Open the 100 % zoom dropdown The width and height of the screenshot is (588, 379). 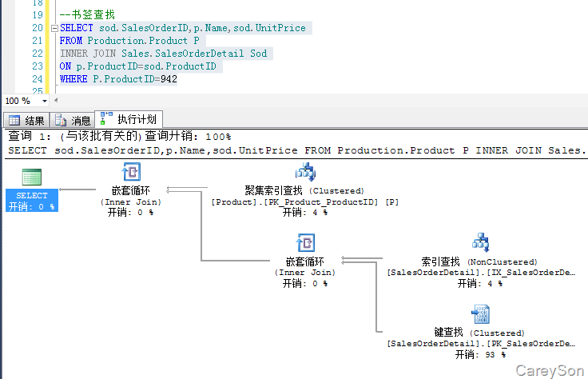[x=44, y=102]
